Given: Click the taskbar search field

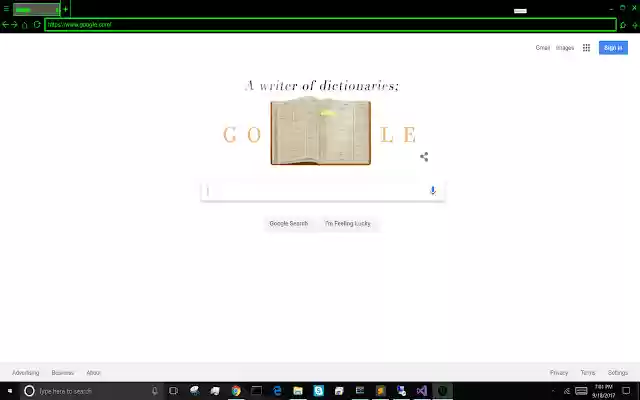Looking at the screenshot, I should 92,391.
